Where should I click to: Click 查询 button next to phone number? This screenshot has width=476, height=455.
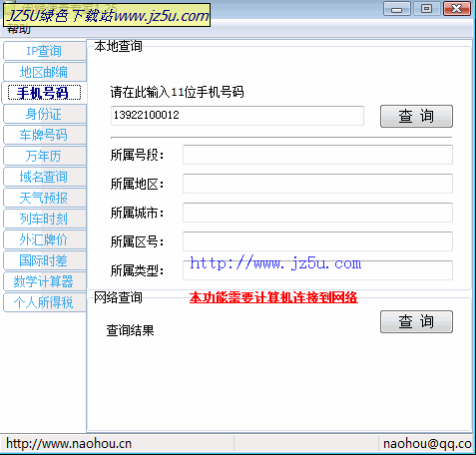[x=416, y=116]
